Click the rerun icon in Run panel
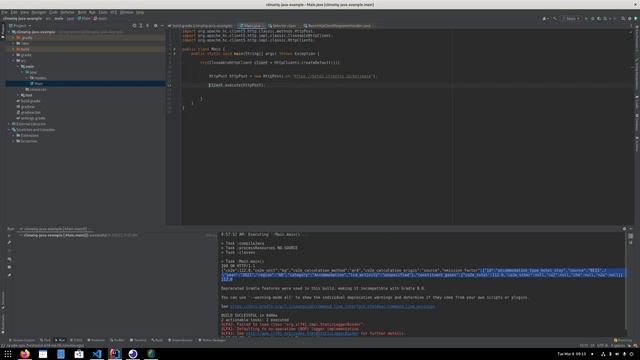 (x=9, y=236)
